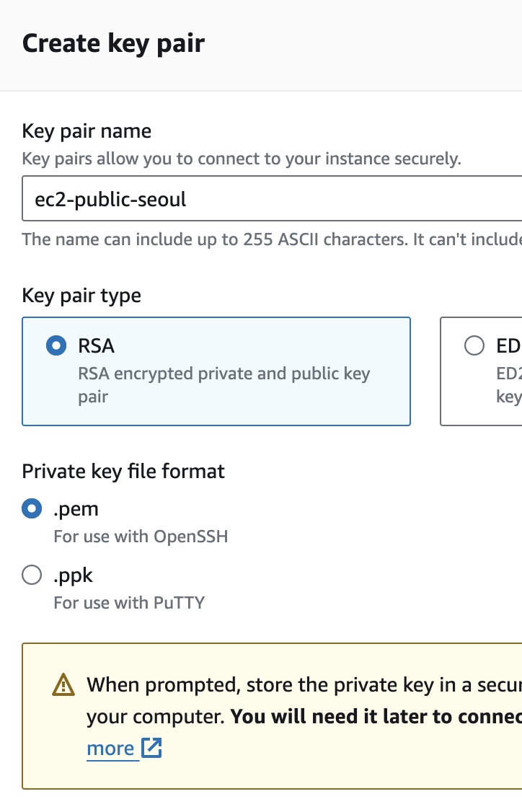Click the ".ppk" label text

click(x=73, y=575)
